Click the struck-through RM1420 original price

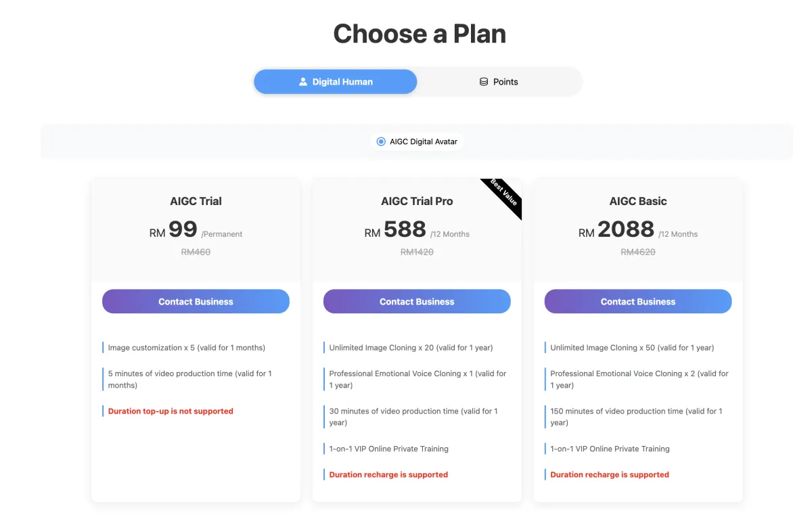[x=417, y=252]
